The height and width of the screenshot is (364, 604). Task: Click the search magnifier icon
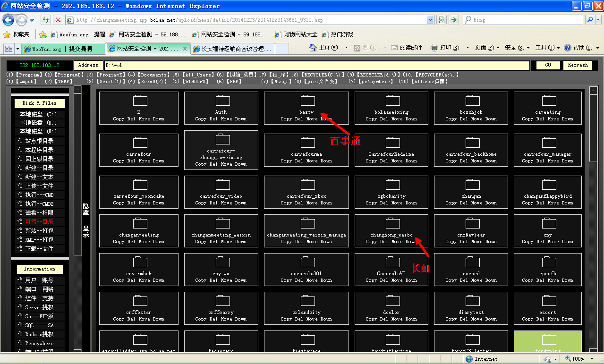tap(589, 20)
